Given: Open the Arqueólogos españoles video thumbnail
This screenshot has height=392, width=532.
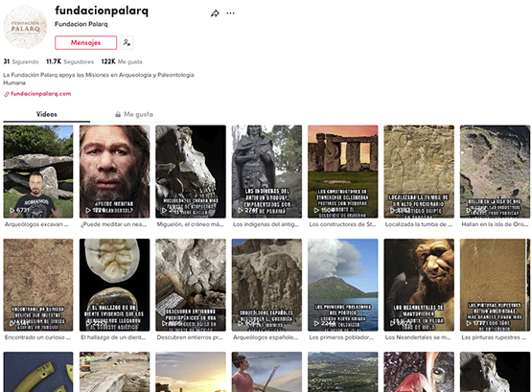Looking at the screenshot, I should (x=266, y=285).
